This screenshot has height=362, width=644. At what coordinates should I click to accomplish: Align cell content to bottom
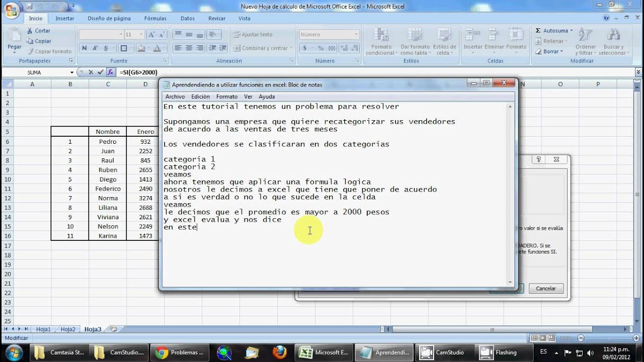(200, 35)
